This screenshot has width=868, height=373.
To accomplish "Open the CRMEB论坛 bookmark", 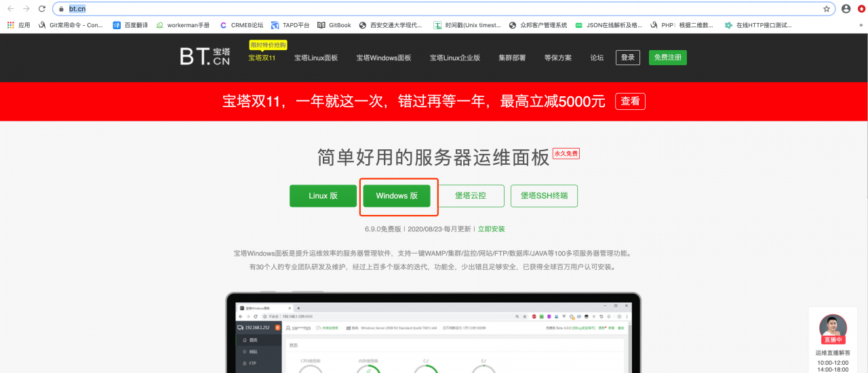I will pyautogui.click(x=241, y=25).
